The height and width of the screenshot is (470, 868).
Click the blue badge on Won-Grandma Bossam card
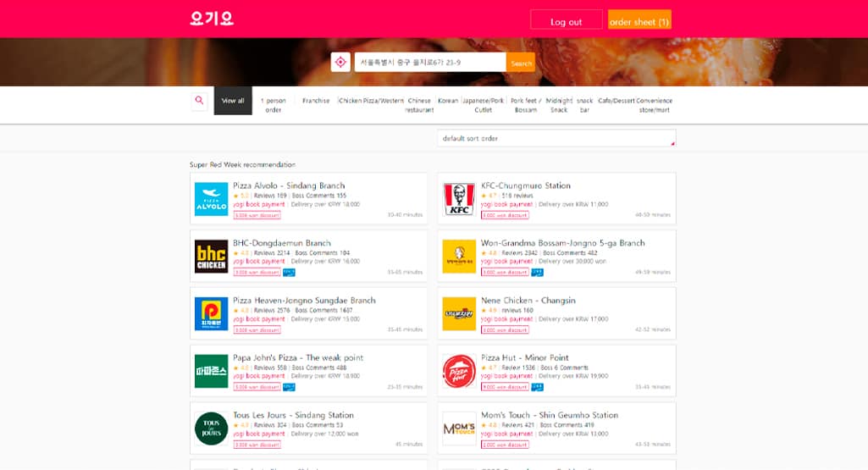[537, 273]
